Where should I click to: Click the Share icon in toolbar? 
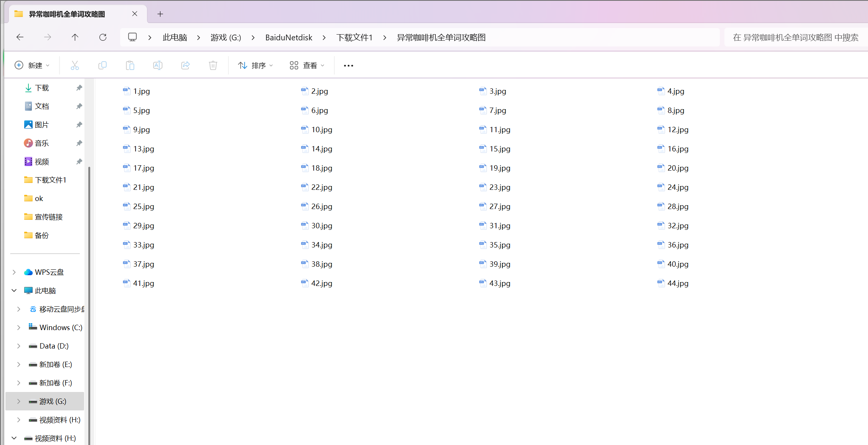coord(185,65)
